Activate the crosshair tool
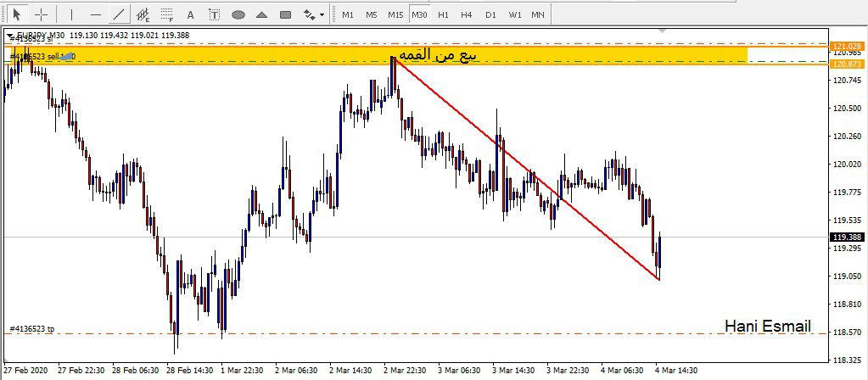 click(40, 14)
